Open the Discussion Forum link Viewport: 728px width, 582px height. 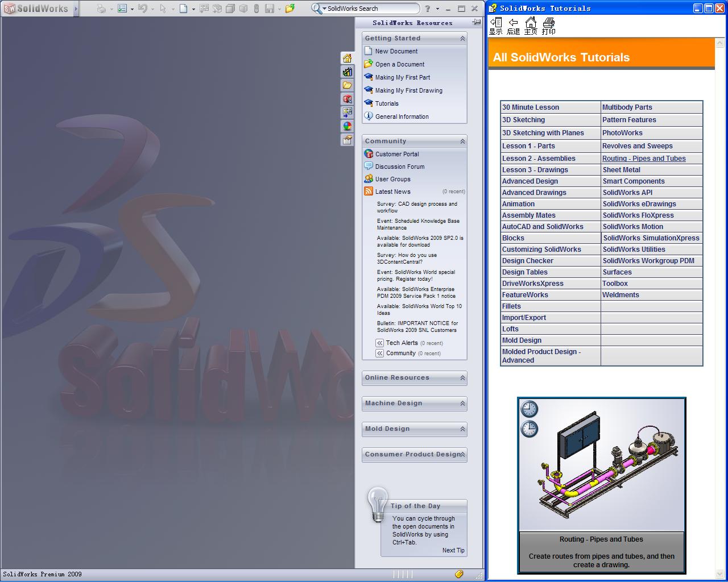(400, 167)
